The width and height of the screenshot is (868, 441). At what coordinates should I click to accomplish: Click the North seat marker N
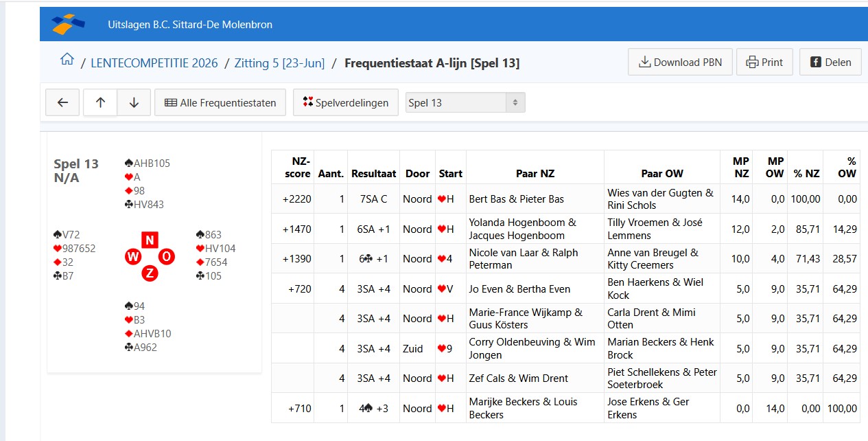pos(150,240)
